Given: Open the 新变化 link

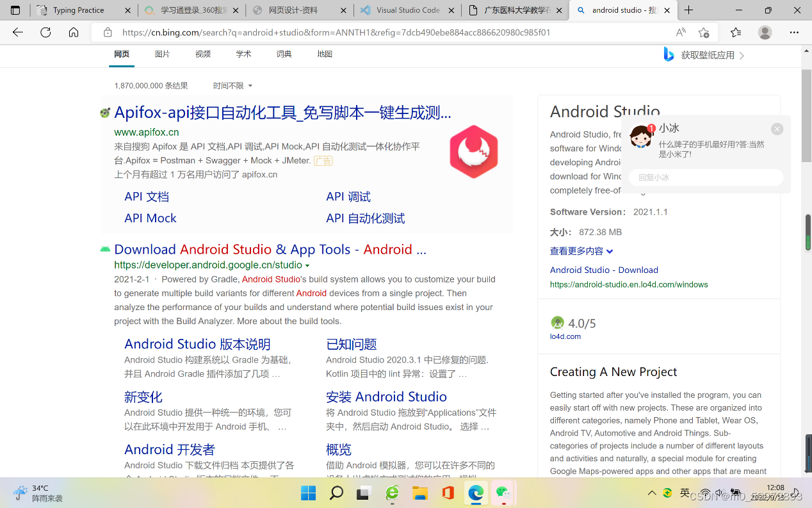Looking at the screenshot, I should (143, 397).
